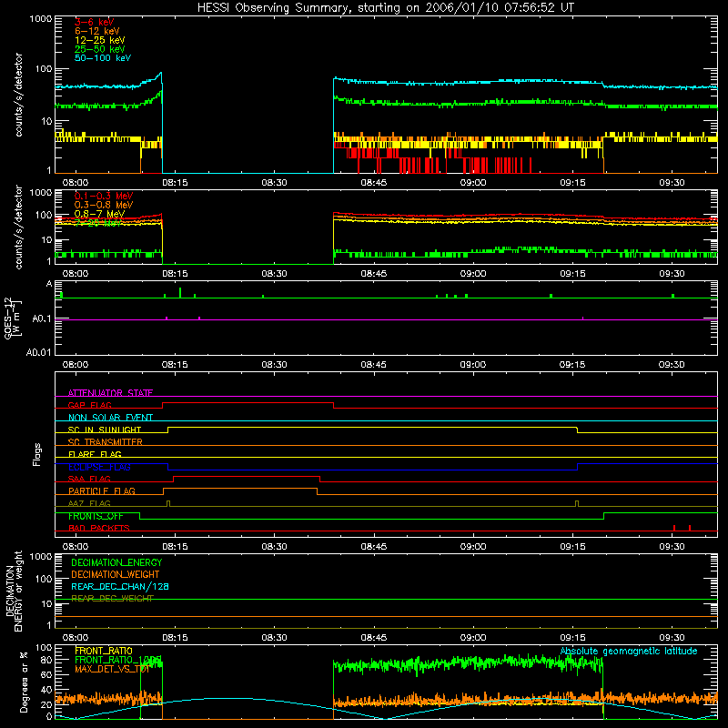This screenshot has height=728, width=728.
Task: Click the Flags panel axis title
Action: point(37,454)
